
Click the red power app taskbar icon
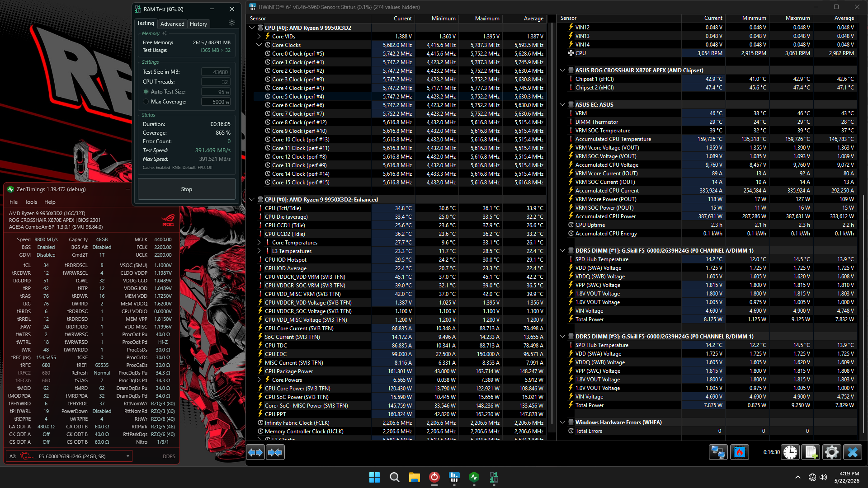click(434, 477)
